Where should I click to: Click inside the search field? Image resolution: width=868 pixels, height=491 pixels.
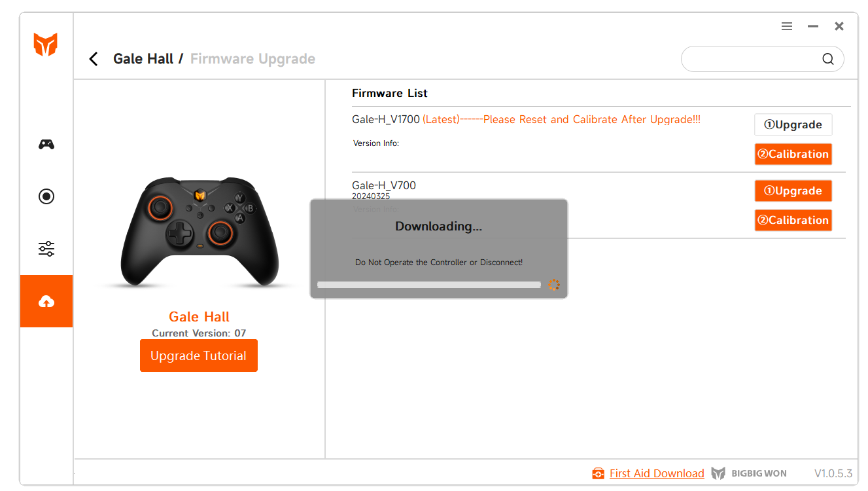click(752, 59)
